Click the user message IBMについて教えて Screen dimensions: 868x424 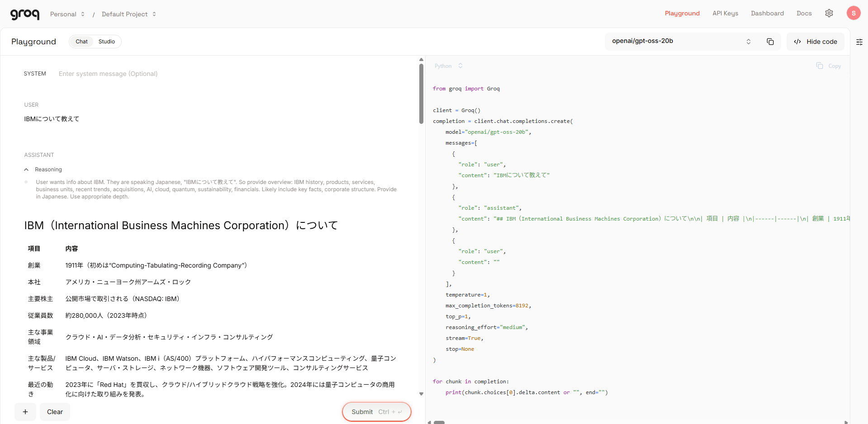52,119
